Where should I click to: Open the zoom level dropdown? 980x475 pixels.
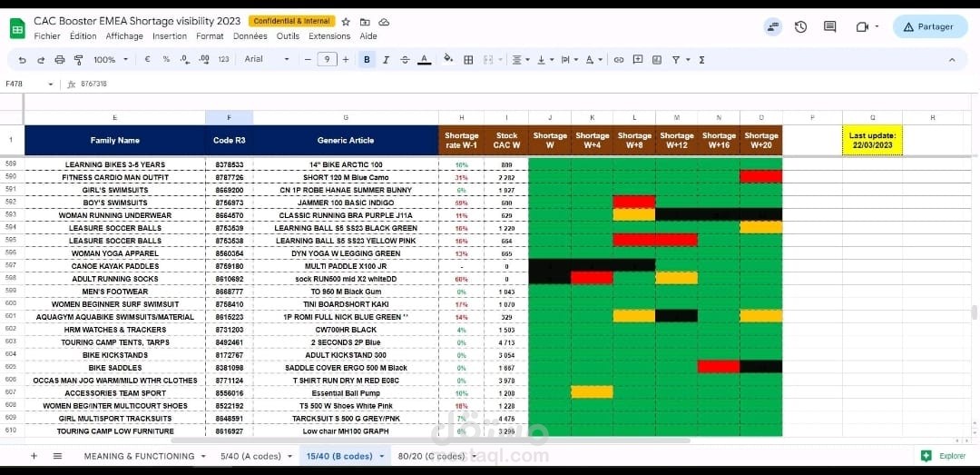(x=111, y=59)
